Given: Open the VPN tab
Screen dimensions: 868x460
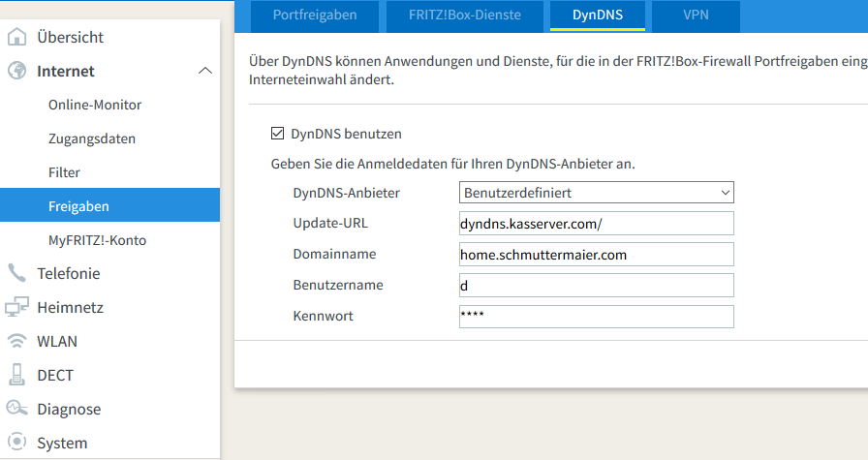Looking at the screenshot, I should [696, 15].
